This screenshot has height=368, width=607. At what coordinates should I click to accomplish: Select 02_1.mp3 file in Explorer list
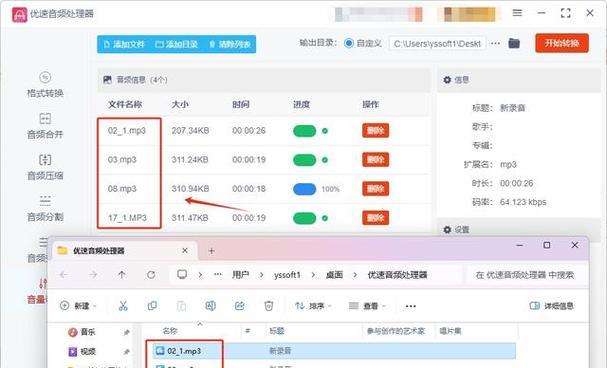coord(184,351)
